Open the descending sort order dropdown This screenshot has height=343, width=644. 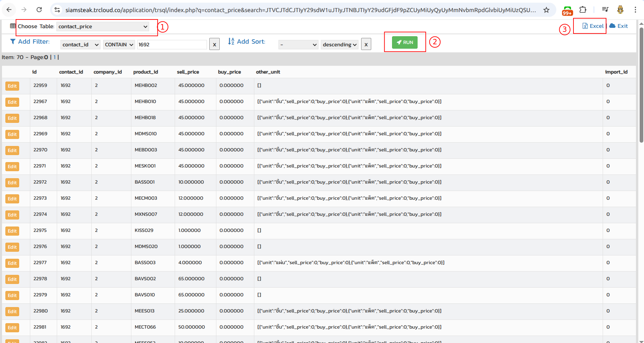pyautogui.click(x=339, y=45)
